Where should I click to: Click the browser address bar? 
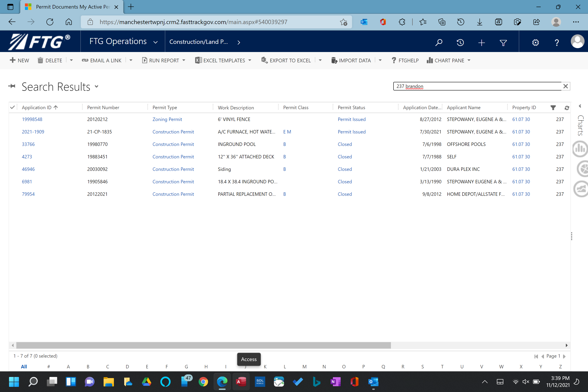coord(216,22)
